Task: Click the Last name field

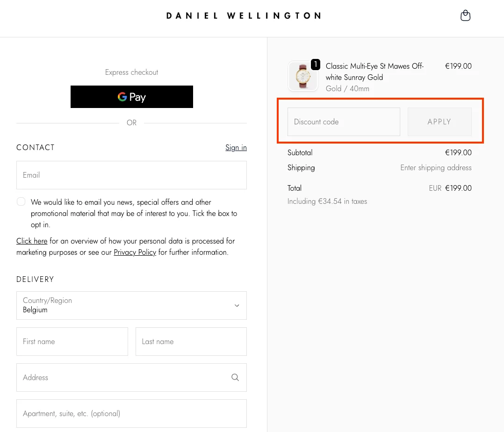Action: point(191,341)
